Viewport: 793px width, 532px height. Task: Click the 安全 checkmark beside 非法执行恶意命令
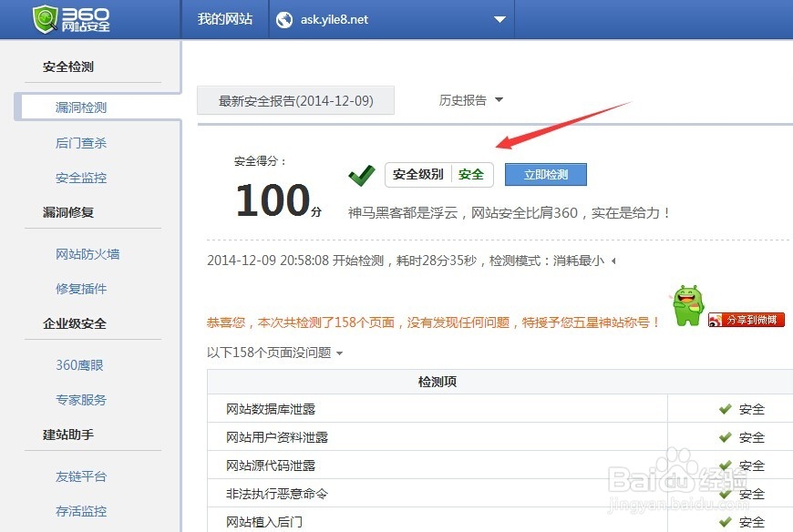(726, 494)
